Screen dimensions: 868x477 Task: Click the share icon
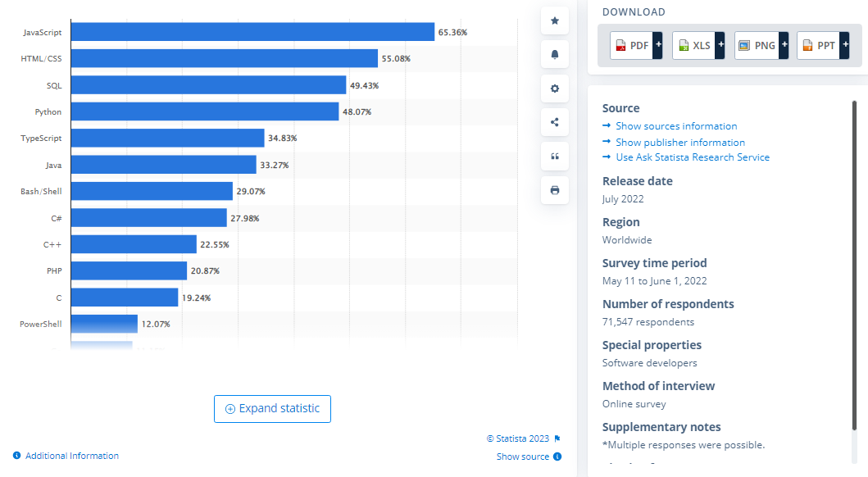(555, 122)
